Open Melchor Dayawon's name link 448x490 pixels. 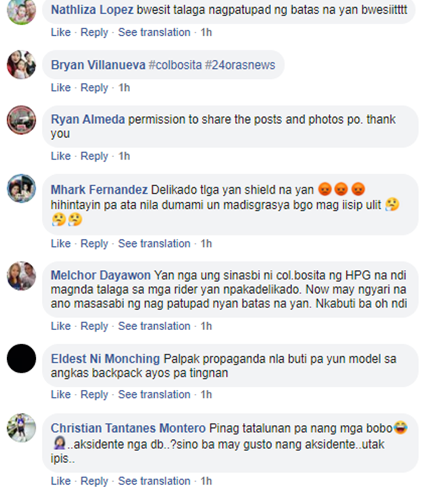pyautogui.click(x=101, y=275)
